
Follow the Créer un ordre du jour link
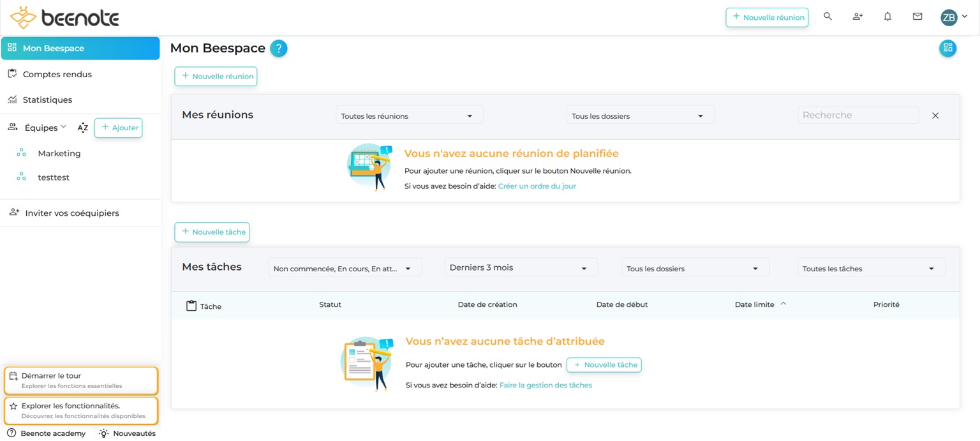coord(537,186)
